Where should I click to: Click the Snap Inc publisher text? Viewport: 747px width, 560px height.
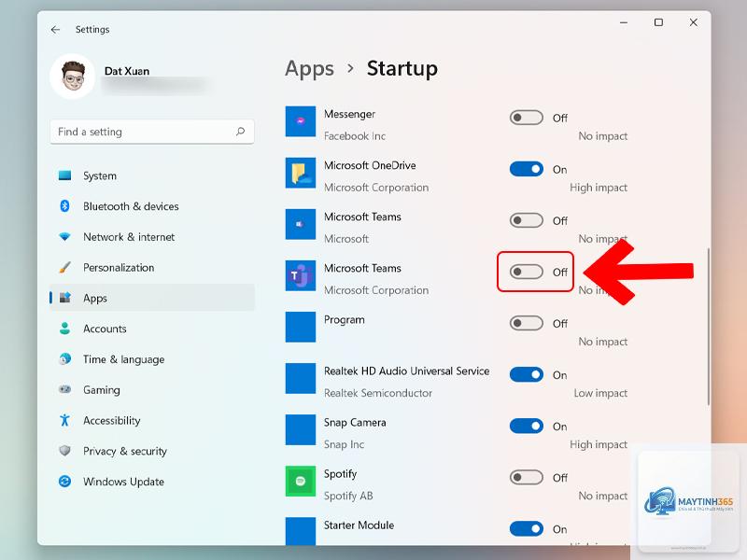(x=344, y=445)
